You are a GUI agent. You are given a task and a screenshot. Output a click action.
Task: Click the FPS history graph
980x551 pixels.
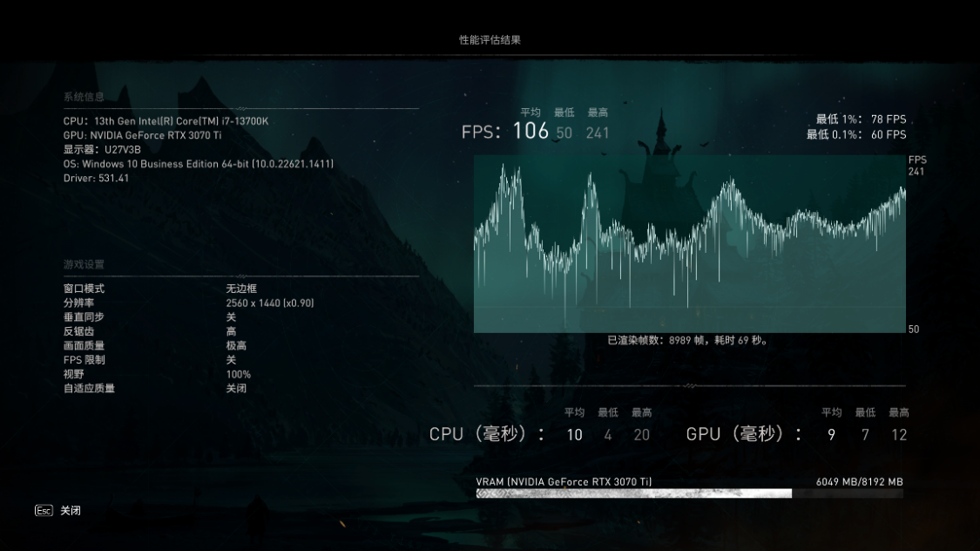[689, 244]
